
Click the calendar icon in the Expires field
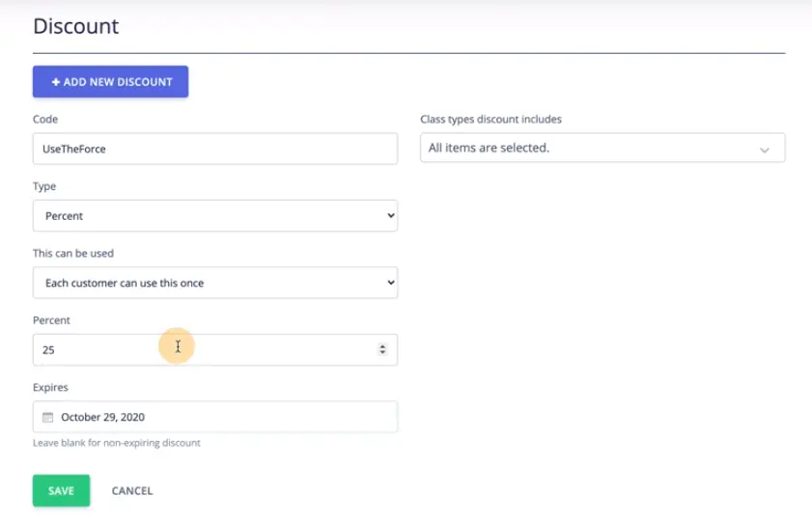(x=47, y=418)
